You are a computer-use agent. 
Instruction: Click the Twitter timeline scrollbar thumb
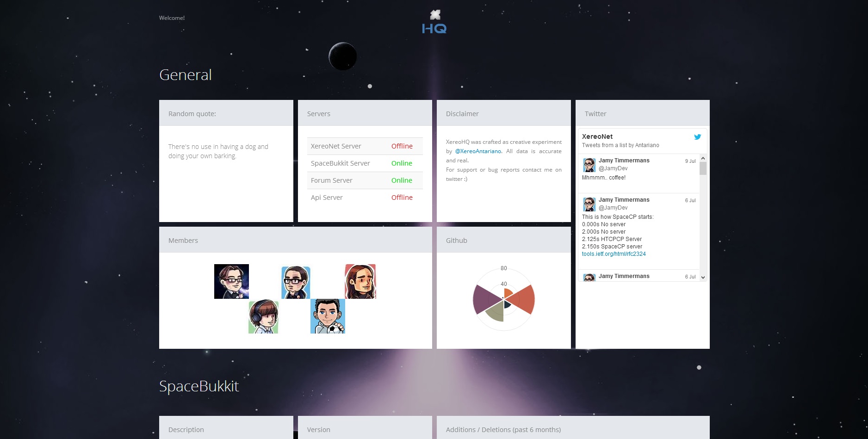click(x=703, y=168)
